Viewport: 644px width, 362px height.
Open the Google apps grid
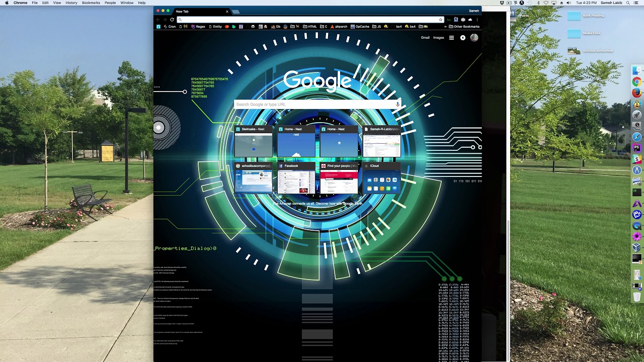click(x=451, y=38)
